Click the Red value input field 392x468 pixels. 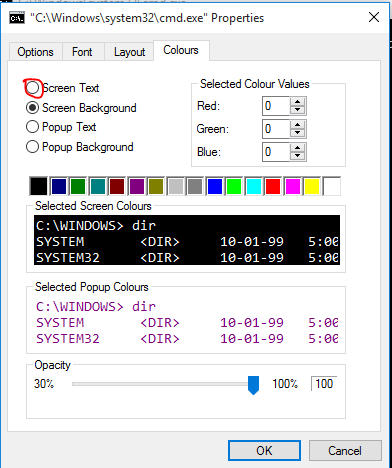click(276, 106)
